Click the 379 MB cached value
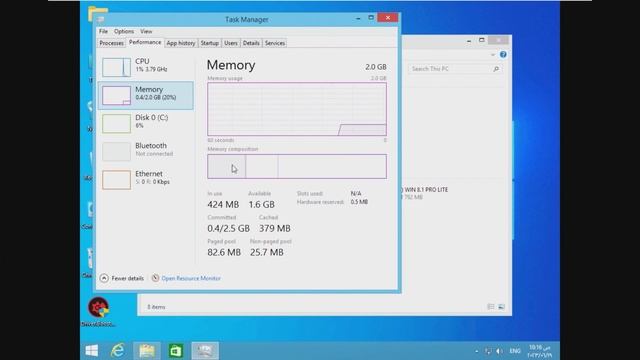Viewport: 640px width, 360px height. (x=275, y=229)
